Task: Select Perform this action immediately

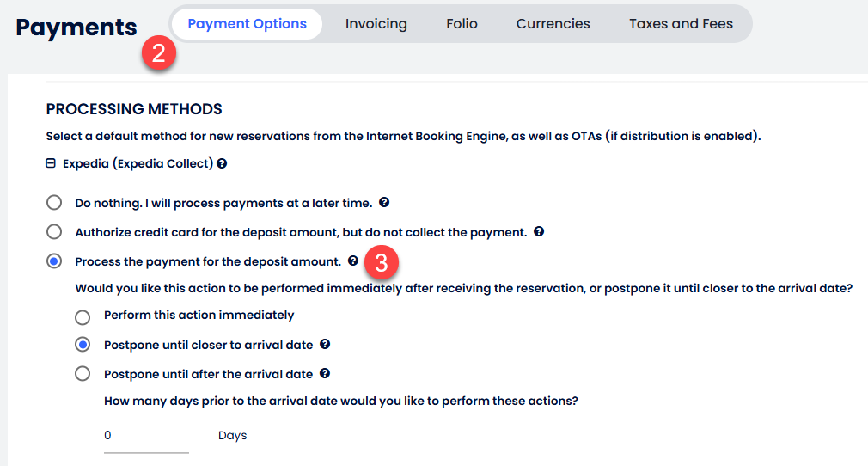Action: [x=83, y=317]
